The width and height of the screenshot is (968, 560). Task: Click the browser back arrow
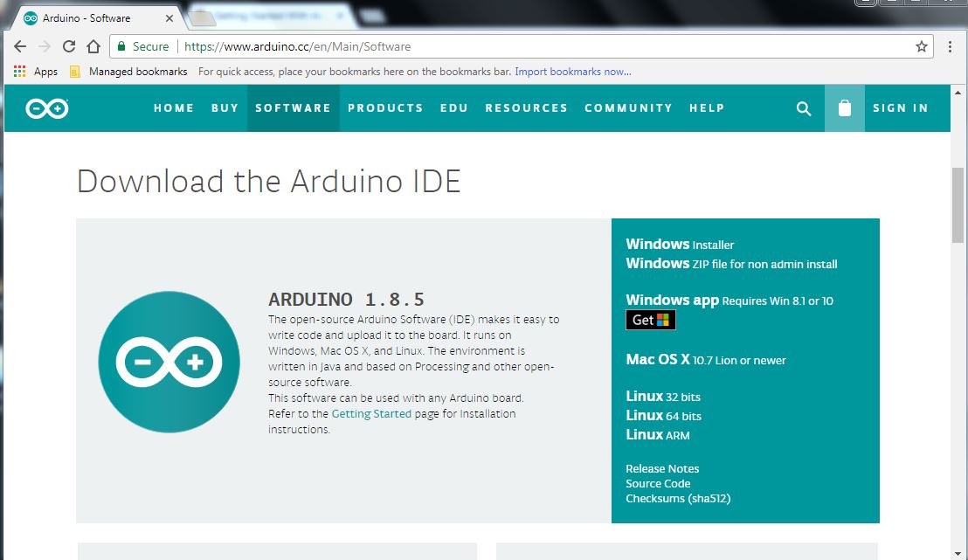point(20,46)
